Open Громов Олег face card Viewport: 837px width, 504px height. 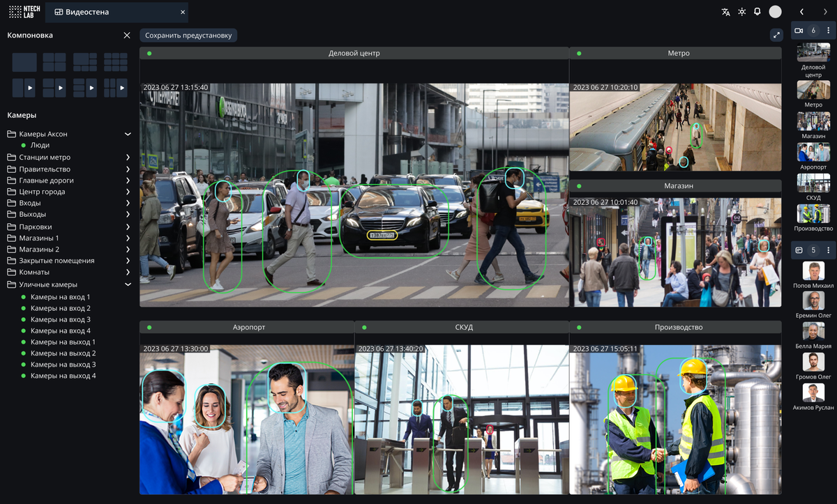(813, 362)
